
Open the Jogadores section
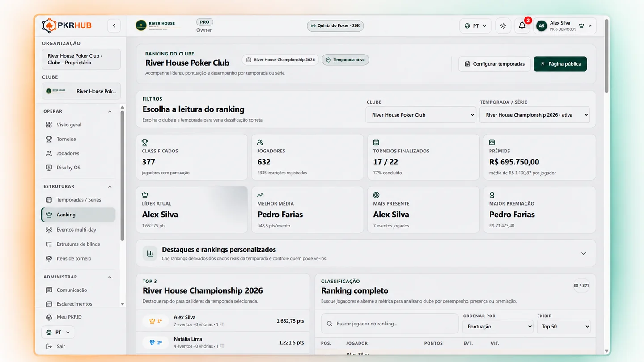pos(68,153)
